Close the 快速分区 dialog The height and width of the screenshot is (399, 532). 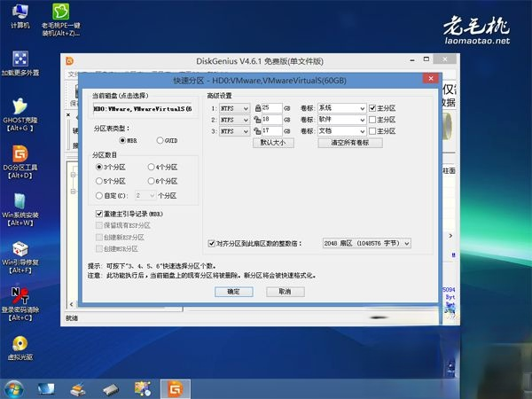431,79
